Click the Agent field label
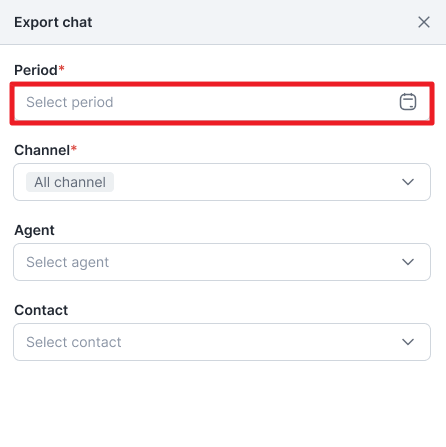Viewport: 446px width, 447px height. point(34,231)
